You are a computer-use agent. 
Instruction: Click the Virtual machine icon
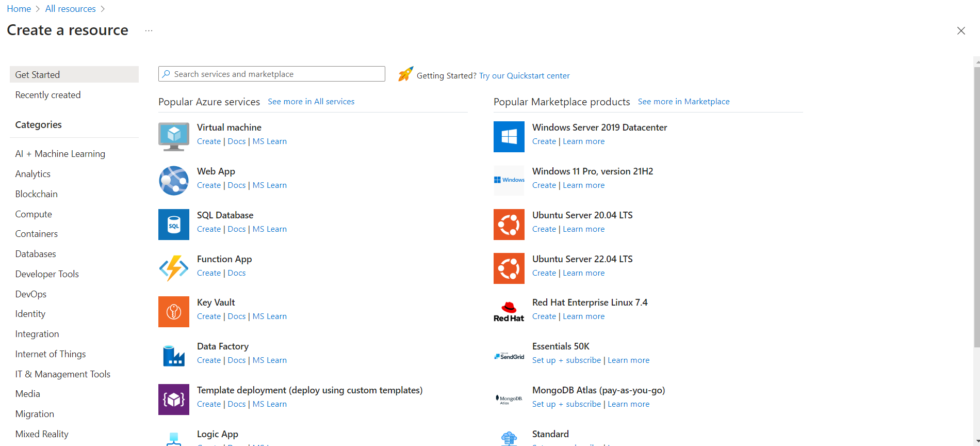[174, 137]
